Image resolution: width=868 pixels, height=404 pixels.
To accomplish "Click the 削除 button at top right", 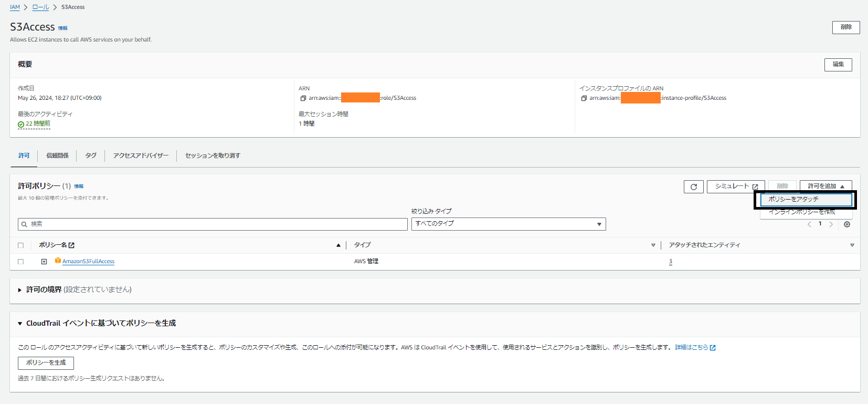I will pos(846,27).
